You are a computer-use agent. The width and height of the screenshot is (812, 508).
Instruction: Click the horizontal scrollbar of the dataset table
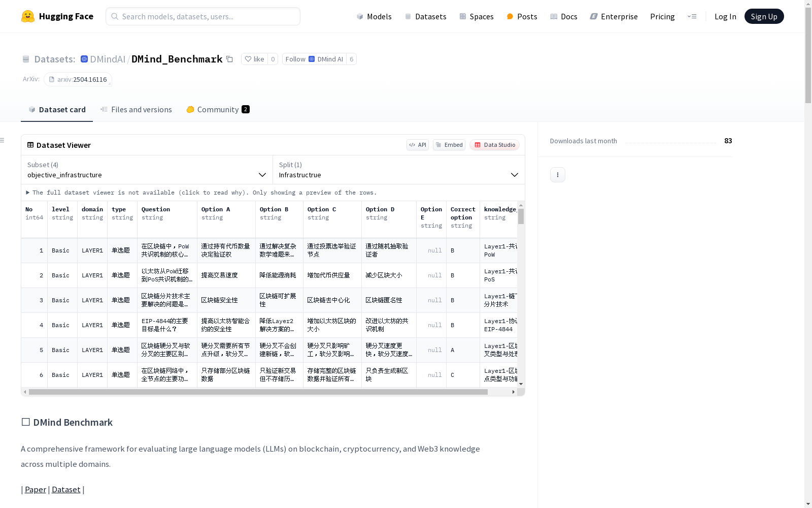coord(258,392)
